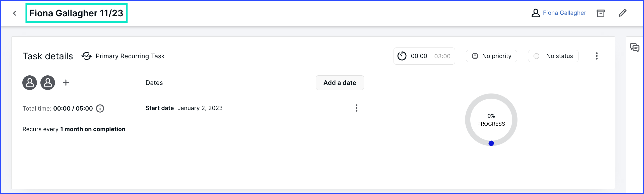Screen dimensions: 644x194
Task: Click the pencil edit icon
Action: point(623,13)
